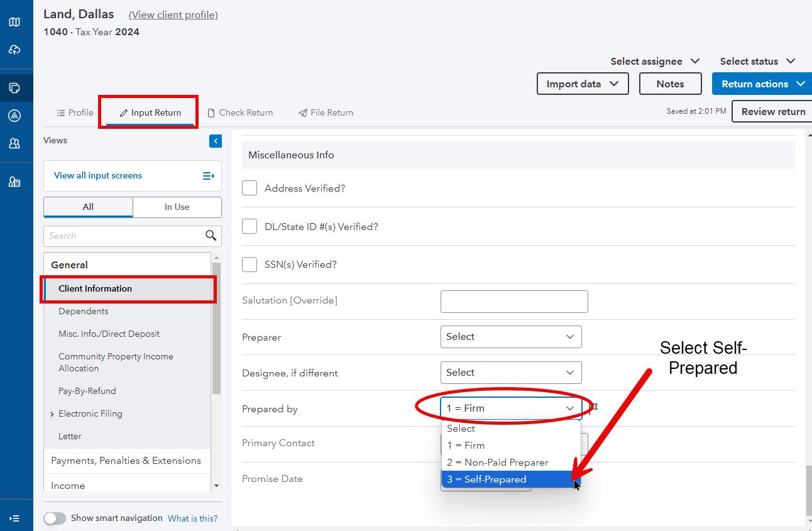Switch to the Profile tab
This screenshot has height=531, width=812.
point(75,112)
